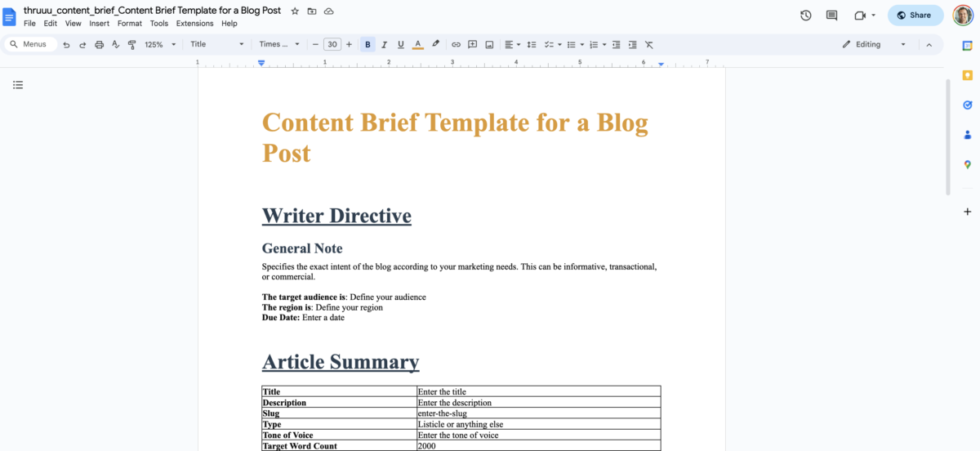This screenshot has width=980, height=451.
Task: Open the text color picker
Action: (417, 44)
